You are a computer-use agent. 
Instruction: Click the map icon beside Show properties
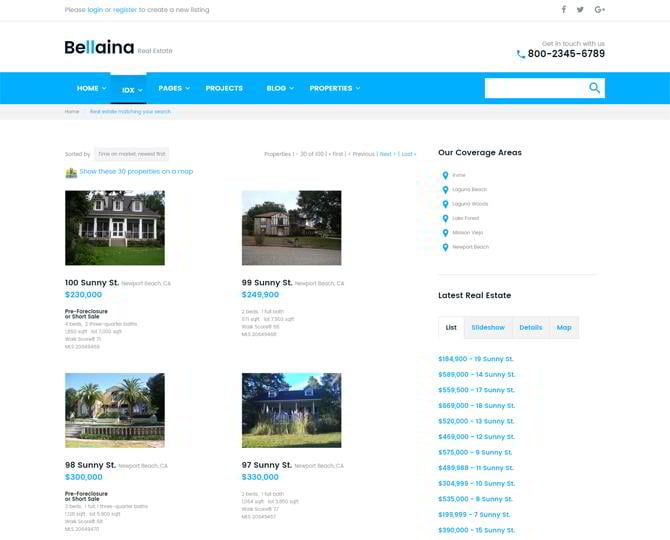(x=71, y=172)
